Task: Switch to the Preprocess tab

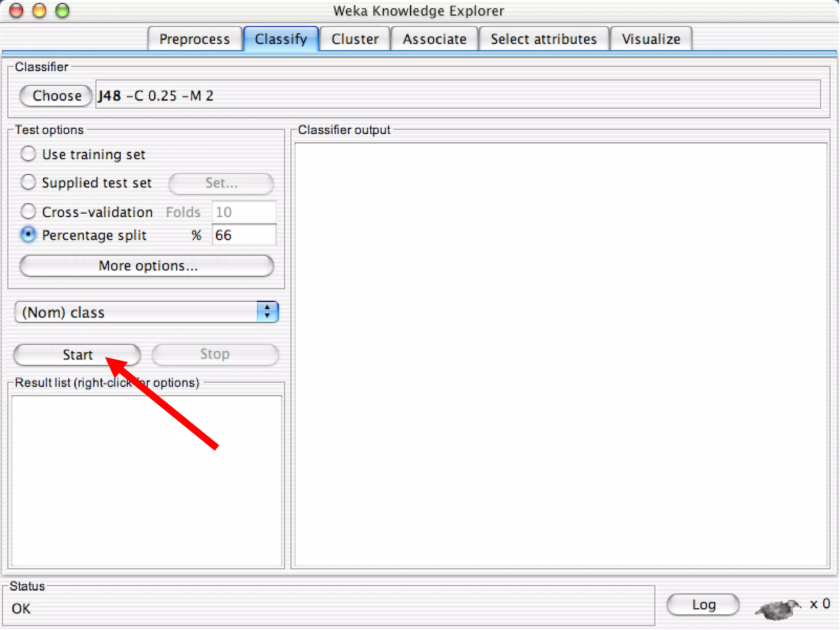Action: tap(194, 39)
